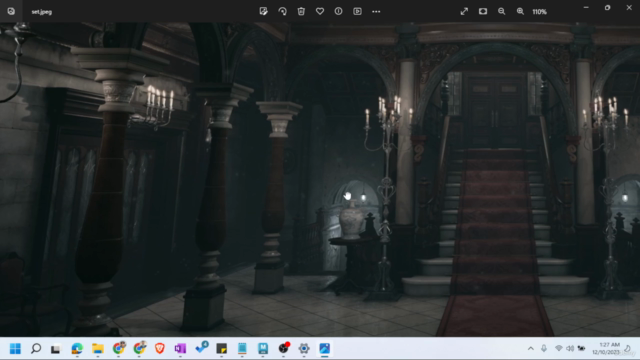
Task: Open the dark round app with red badge
Action: point(284,348)
